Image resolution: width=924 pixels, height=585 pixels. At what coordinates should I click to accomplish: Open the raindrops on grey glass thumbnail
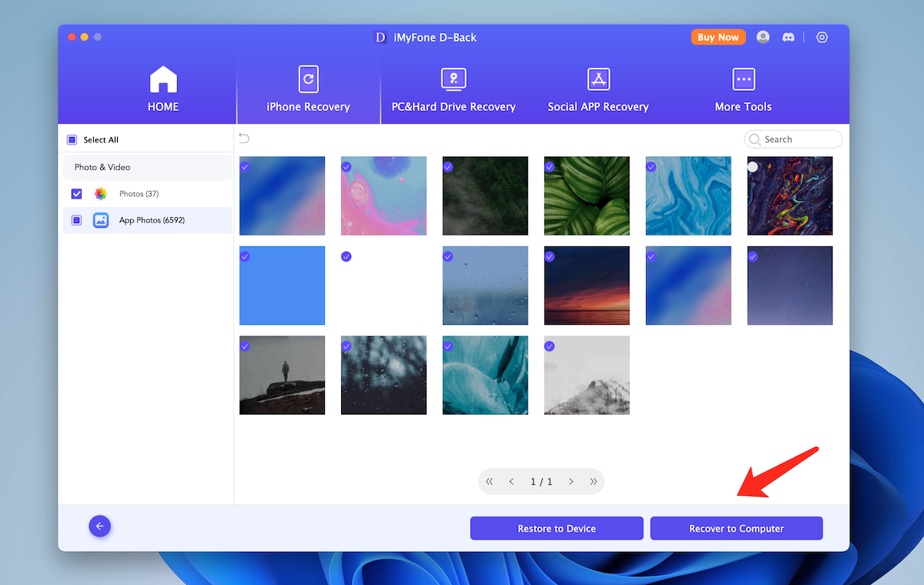[485, 286]
